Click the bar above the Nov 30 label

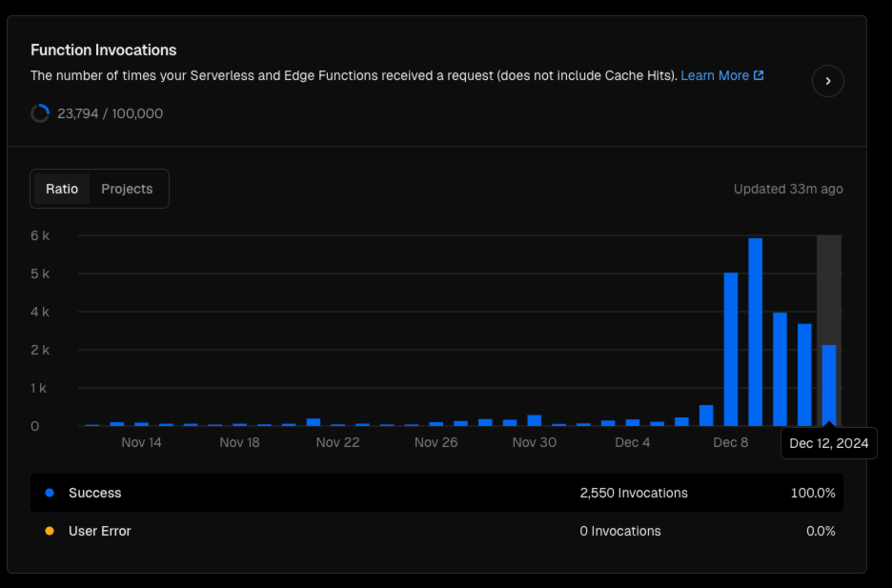(535, 420)
